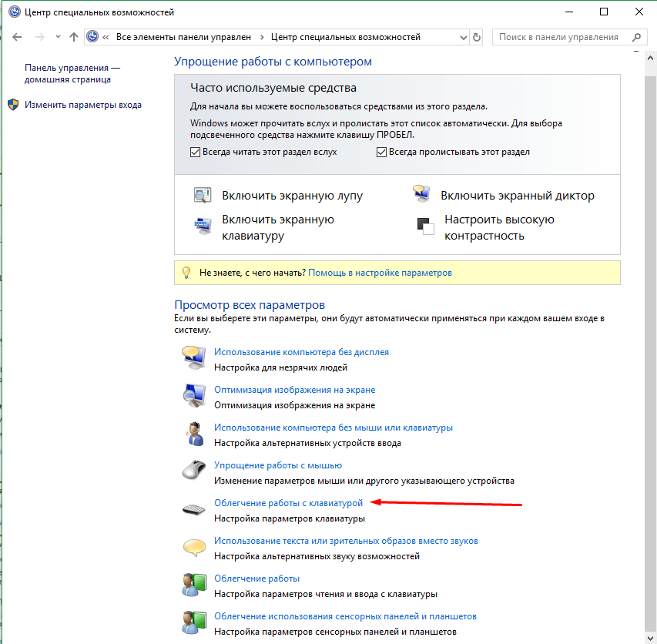The width and height of the screenshot is (657, 644).
Task: Click the window title Ease of Access icon
Action: pos(15,12)
